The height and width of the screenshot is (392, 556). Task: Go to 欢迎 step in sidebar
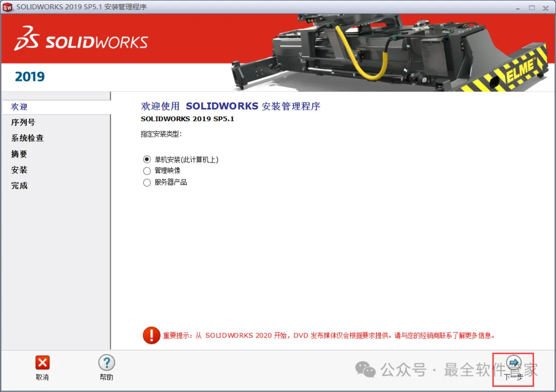point(57,106)
